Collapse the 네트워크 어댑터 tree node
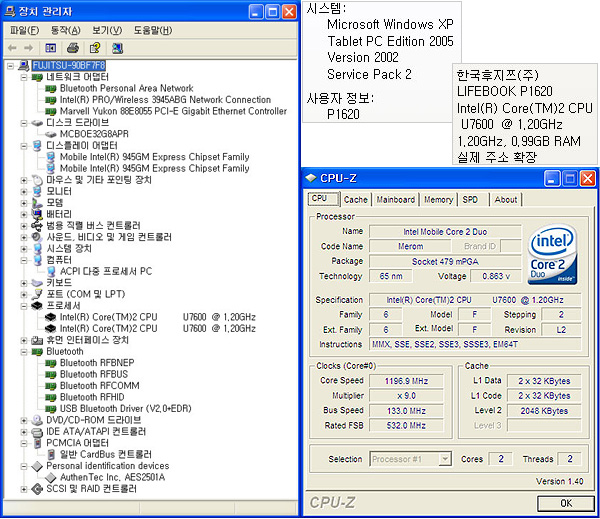Image resolution: width=600 pixels, height=519 pixels. click(x=24, y=77)
